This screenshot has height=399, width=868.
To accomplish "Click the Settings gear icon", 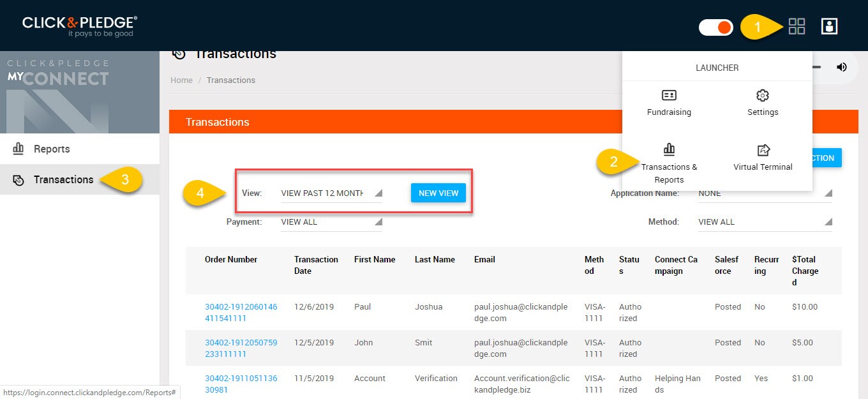I will [x=763, y=95].
